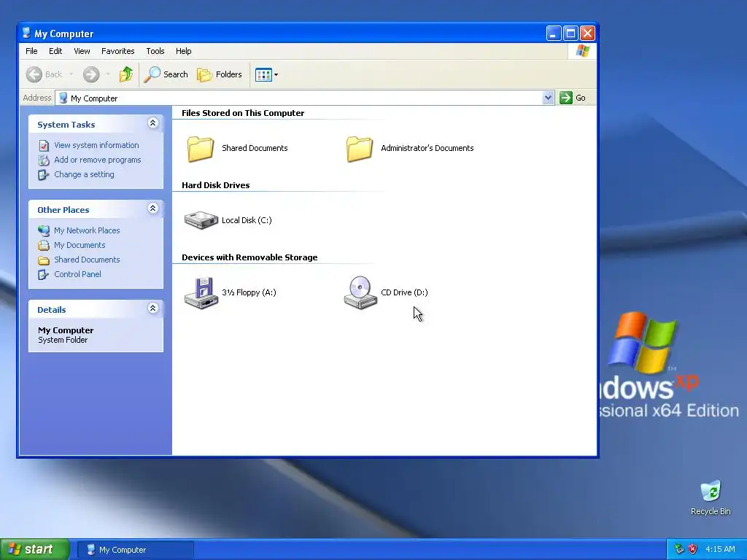This screenshot has height=560, width=747.
Task: Open the Search pane
Action: pos(166,74)
